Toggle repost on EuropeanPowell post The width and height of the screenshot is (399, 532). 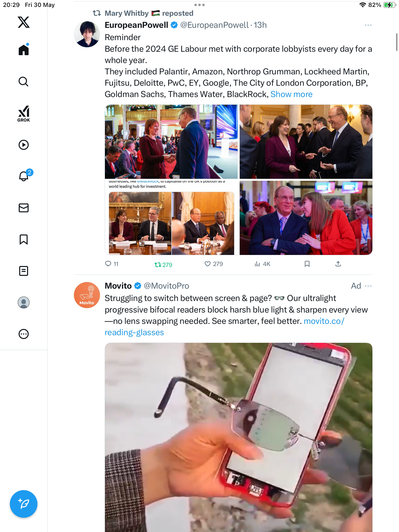click(163, 265)
